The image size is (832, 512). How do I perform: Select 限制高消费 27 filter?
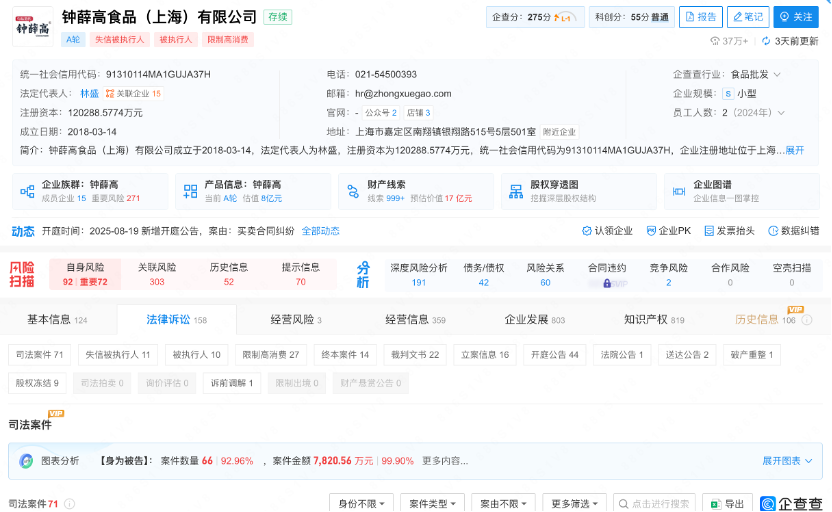point(271,354)
